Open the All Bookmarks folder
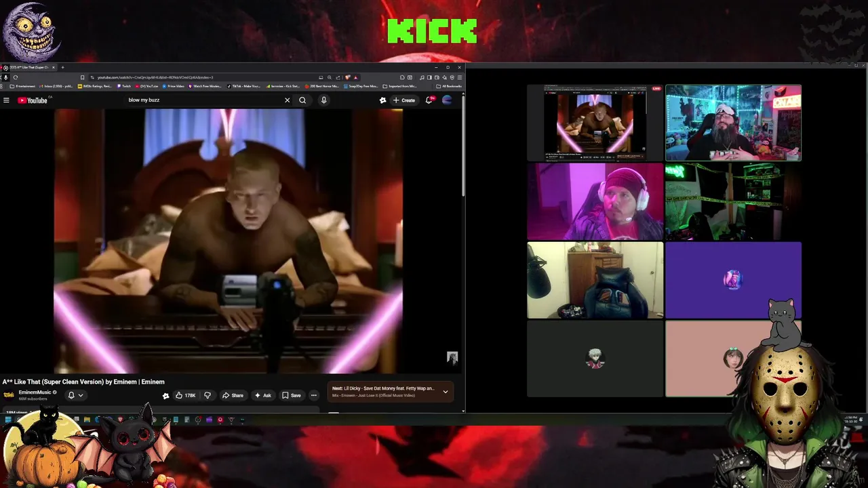This screenshot has height=488, width=868. click(449, 86)
